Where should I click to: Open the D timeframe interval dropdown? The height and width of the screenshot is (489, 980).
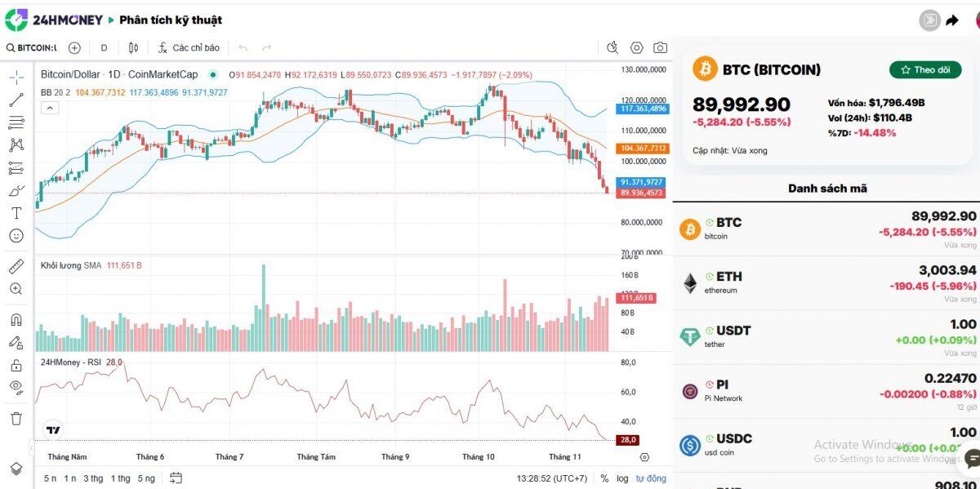(x=104, y=47)
